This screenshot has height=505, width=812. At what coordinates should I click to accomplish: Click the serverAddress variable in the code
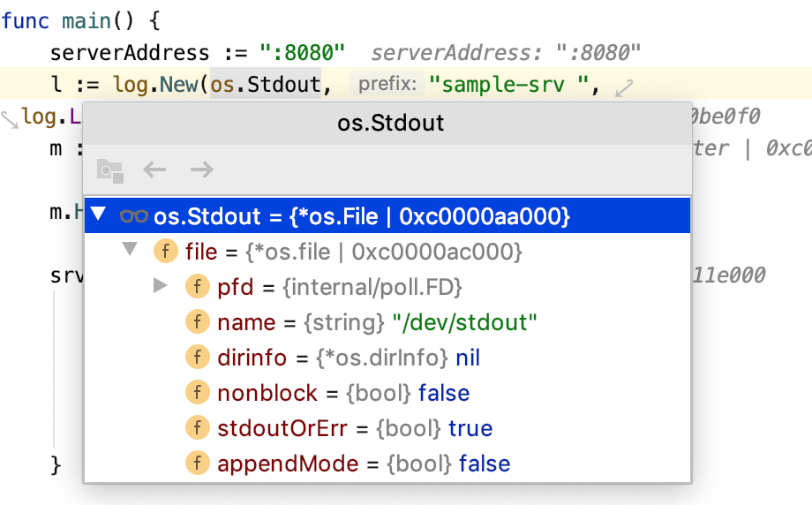coord(130,53)
